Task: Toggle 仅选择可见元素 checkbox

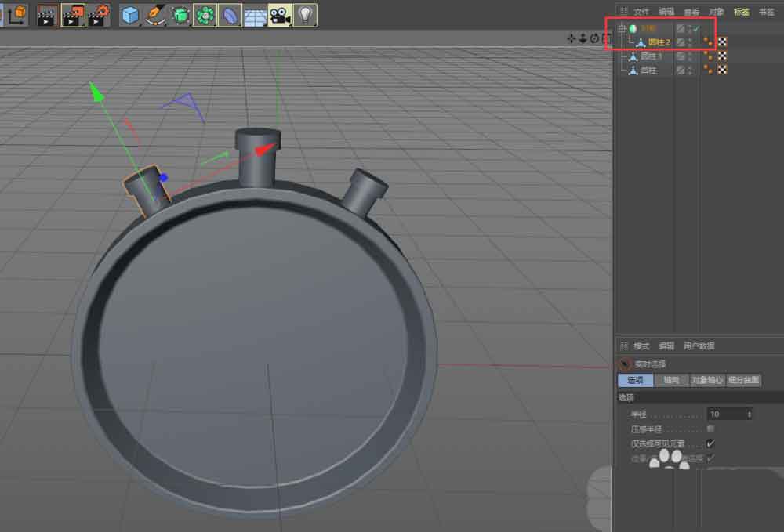Action: coord(710,443)
